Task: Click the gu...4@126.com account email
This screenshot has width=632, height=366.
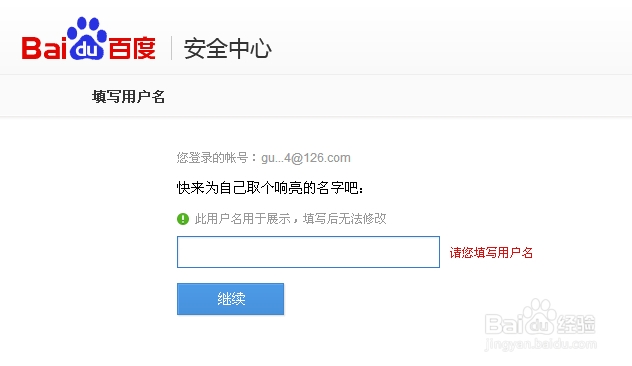Action: (x=306, y=158)
